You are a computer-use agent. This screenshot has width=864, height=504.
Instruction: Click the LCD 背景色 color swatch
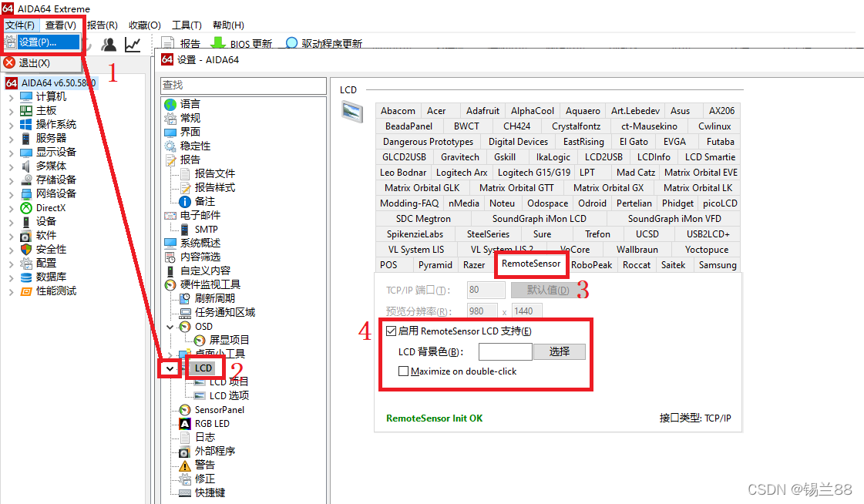(506, 351)
